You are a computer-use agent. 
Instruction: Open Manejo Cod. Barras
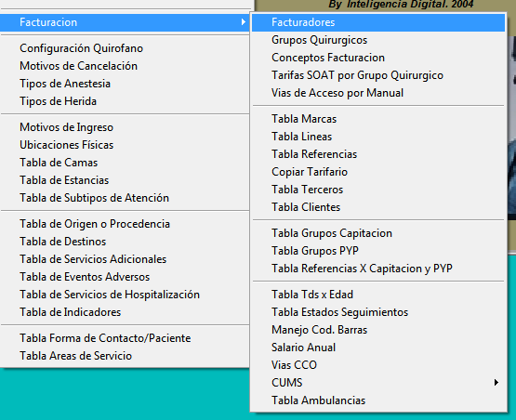(378, 330)
